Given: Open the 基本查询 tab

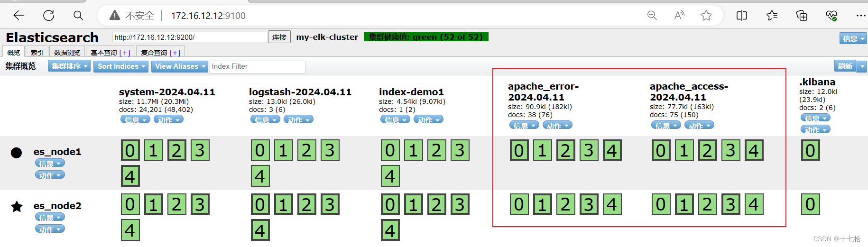Looking at the screenshot, I should coord(110,52).
